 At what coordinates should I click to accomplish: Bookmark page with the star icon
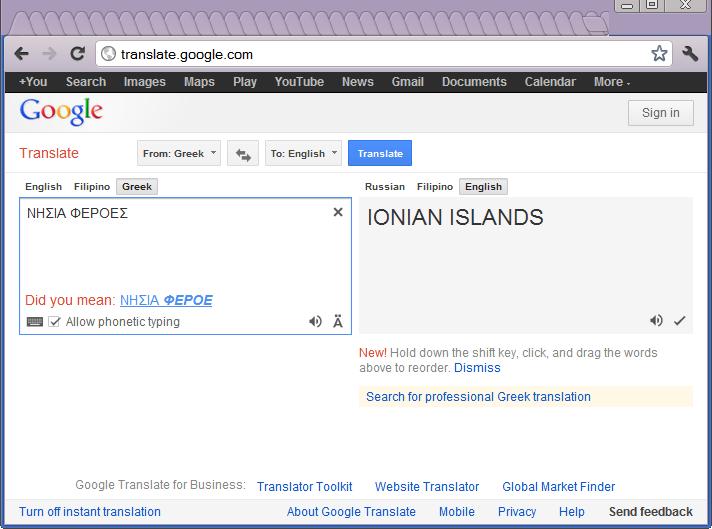click(659, 54)
